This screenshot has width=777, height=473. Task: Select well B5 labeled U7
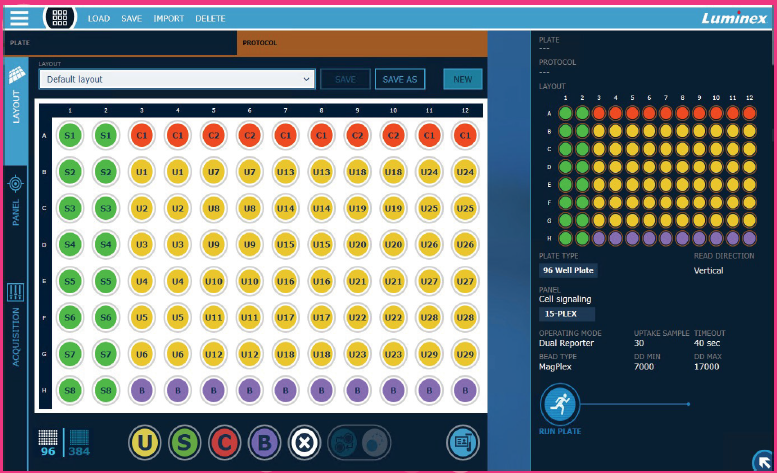[214, 172]
